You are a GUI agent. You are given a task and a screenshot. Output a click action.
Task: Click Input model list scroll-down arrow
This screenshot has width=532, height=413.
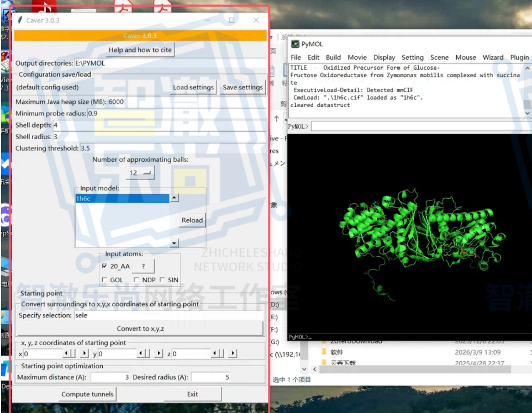click(174, 243)
